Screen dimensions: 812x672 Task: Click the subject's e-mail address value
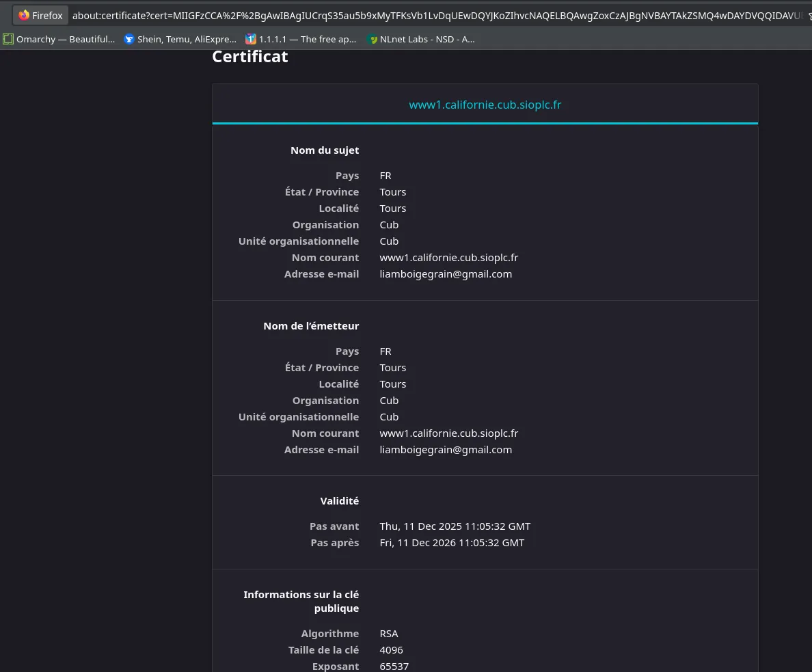[x=446, y=274]
